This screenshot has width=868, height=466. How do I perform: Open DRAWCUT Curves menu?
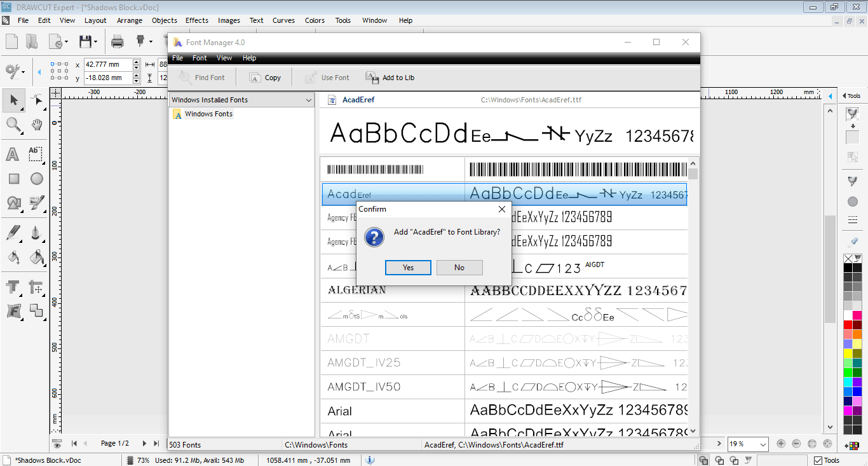pyautogui.click(x=283, y=20)
